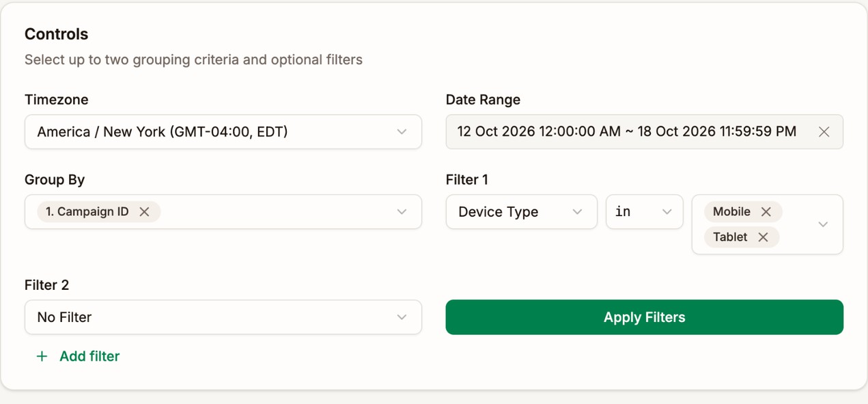Remove the Campaign ID grouping chip
Image resolution: width=868 pixels, height=404 pixels.
[x=144, y=212]
